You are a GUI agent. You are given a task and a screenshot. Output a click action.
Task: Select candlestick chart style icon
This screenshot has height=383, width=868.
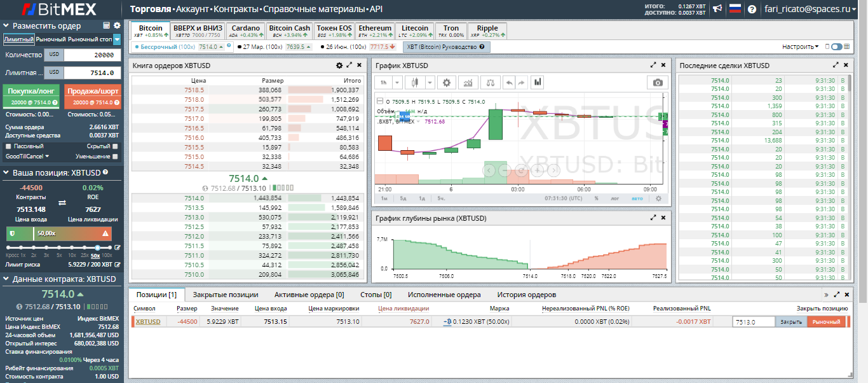click(x=416, y=82)
